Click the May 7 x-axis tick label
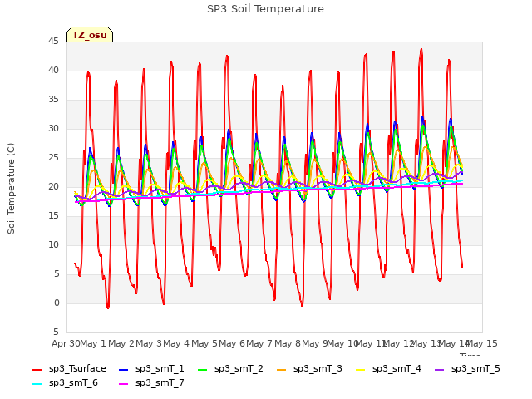 coord(259,343)
